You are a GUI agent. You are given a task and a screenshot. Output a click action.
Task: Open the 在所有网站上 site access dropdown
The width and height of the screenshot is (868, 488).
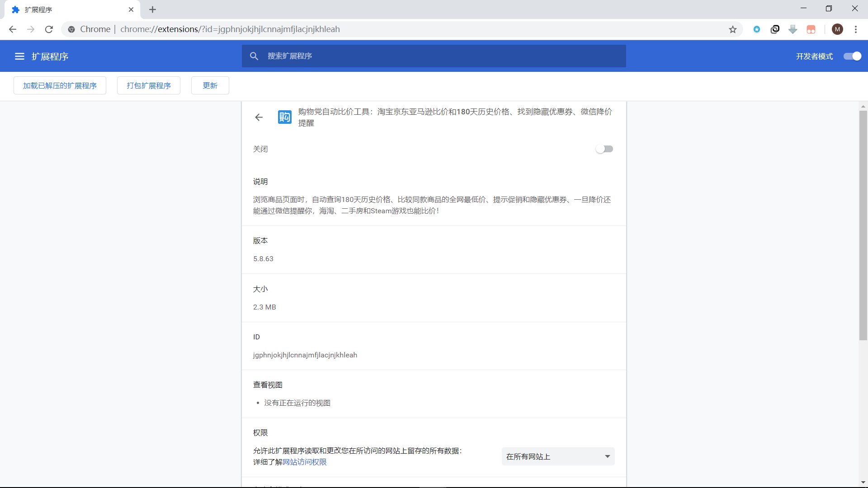point(558,456)
